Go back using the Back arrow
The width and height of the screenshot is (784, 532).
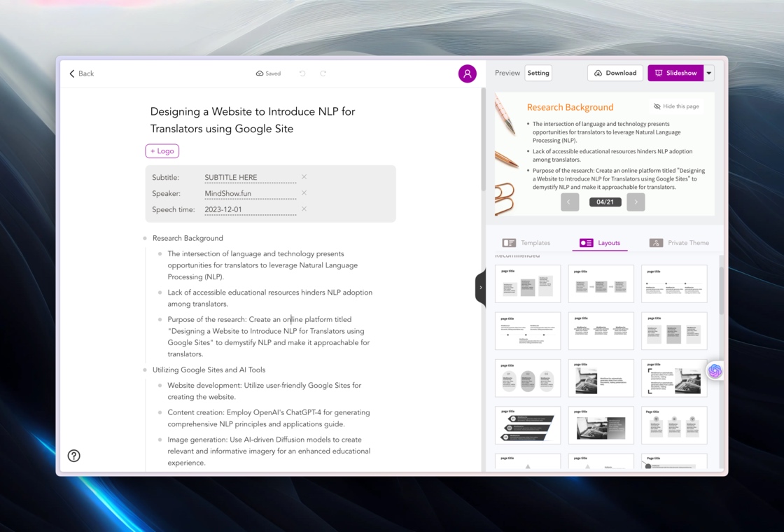tap(81, 73)
